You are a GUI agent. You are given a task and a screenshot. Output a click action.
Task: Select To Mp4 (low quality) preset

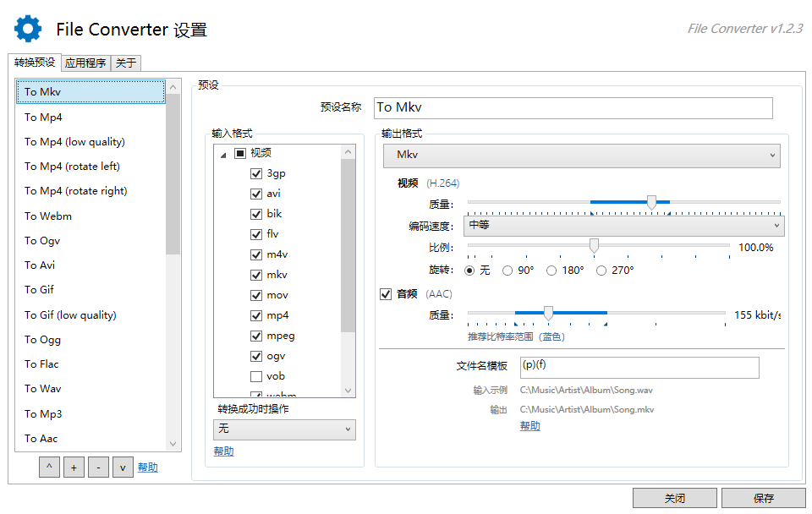(x=91, y=141)
